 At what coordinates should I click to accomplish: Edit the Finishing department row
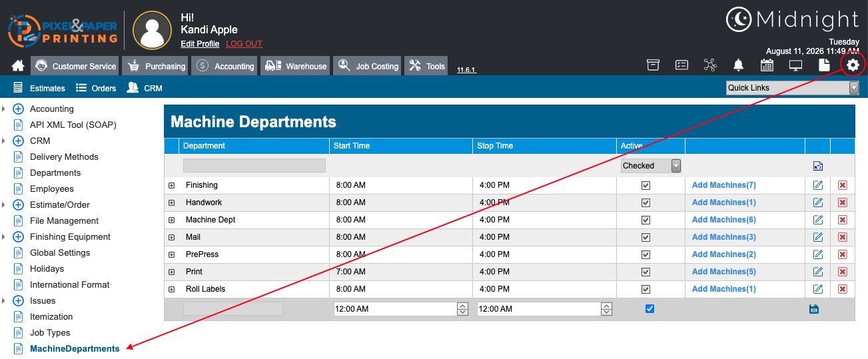[818, 185]
